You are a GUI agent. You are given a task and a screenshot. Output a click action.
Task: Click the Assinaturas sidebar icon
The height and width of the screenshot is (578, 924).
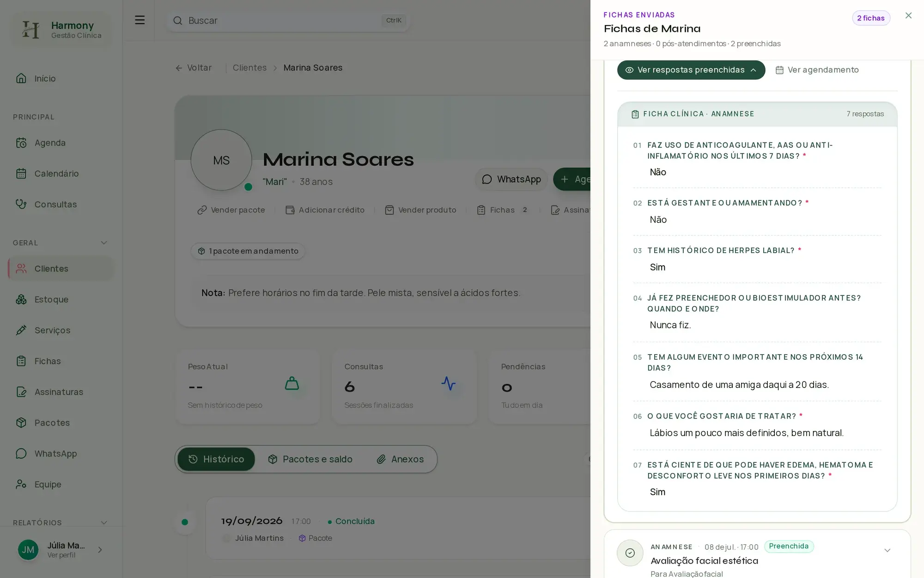click(21, 392)
